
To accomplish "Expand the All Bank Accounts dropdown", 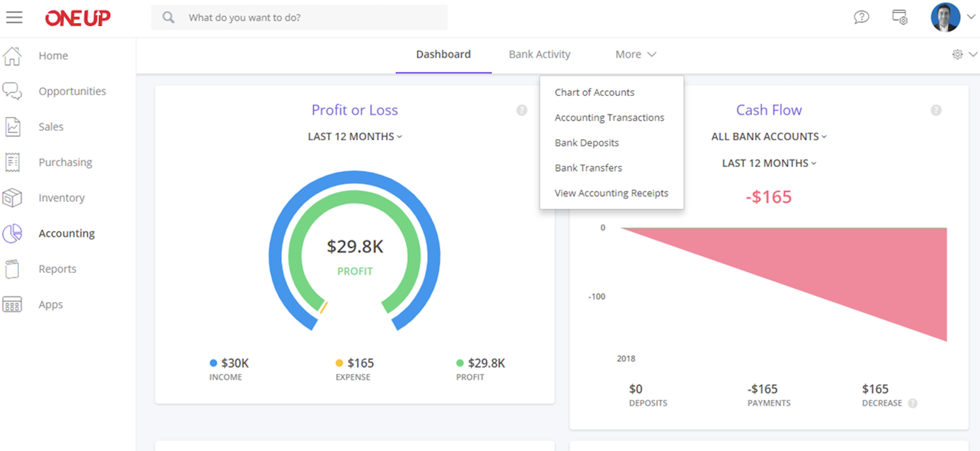I will point(769,137).
